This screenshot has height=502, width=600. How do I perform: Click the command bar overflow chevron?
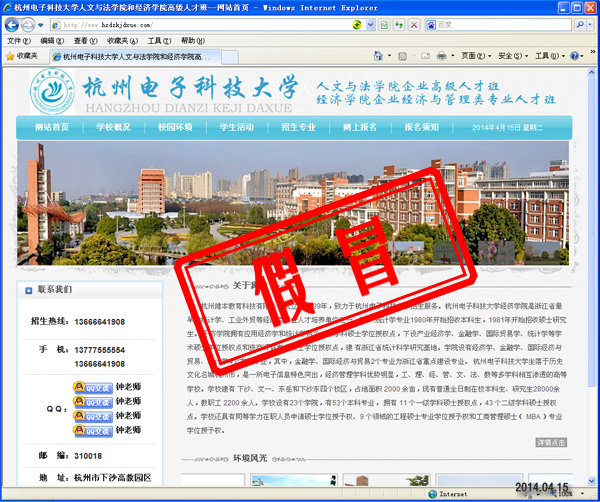coord(593,51)
